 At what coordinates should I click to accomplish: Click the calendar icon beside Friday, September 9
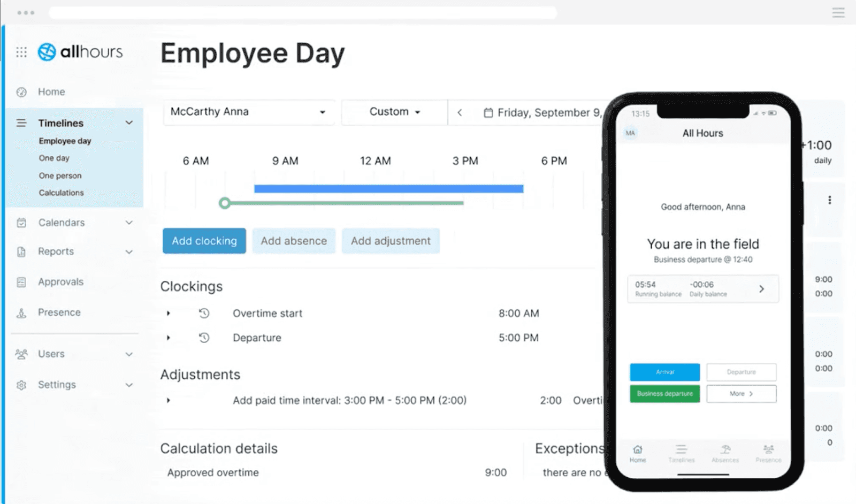point(488,112)
